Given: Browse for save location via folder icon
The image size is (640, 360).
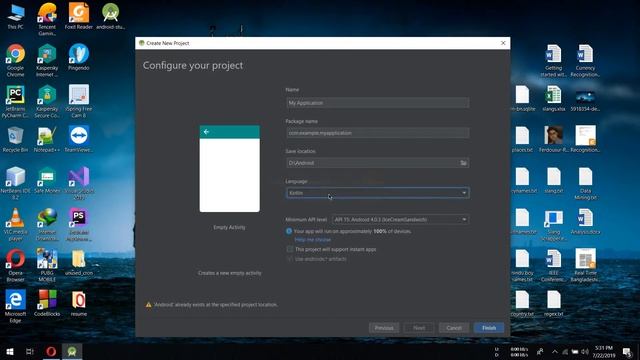Looking at the screenshot, I should tap(463, 163).
